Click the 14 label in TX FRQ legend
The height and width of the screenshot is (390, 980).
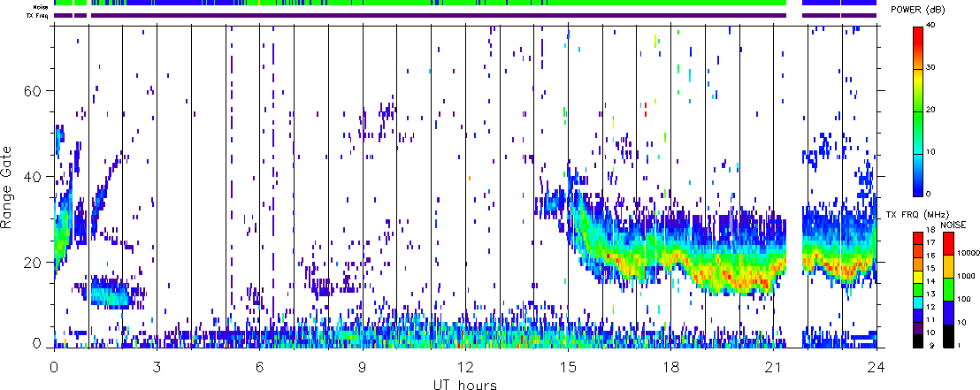930,281
